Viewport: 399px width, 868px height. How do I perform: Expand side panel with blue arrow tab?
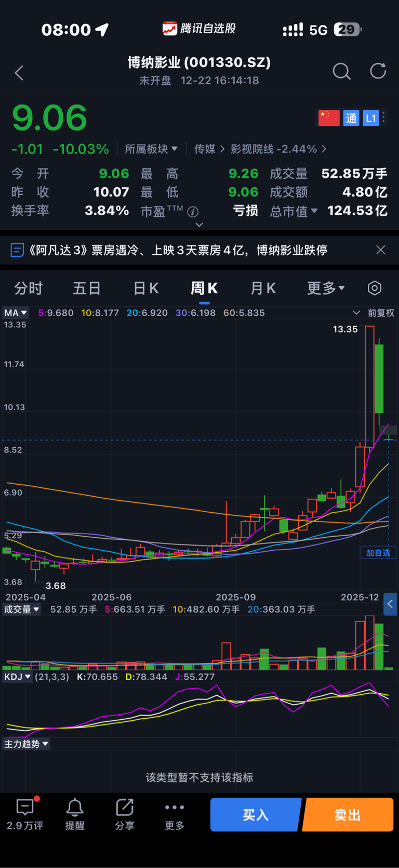point(390,604)
